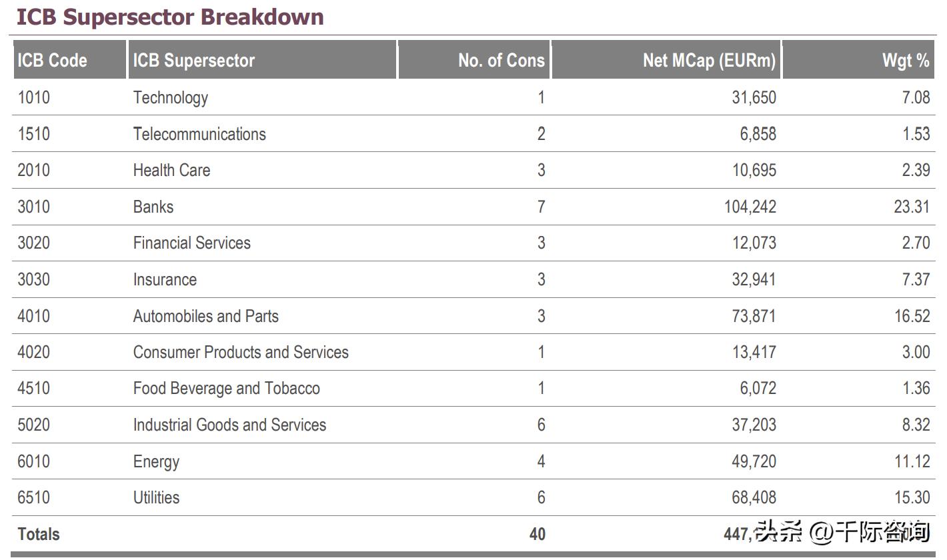Select Food Beverage and Tobacco cell
Image resolution: width=947 pixels, height=560 pixels.
coord(227,389)
